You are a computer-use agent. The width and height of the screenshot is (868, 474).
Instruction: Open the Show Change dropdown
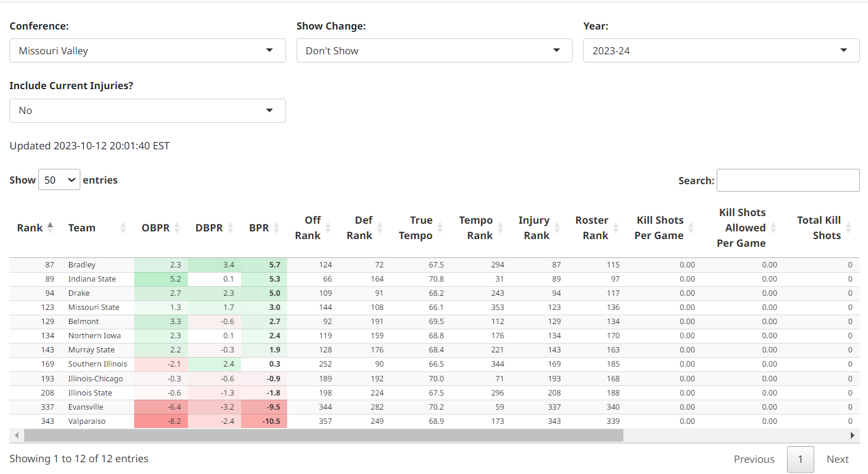pyautogui.click(x=434, y=51)
